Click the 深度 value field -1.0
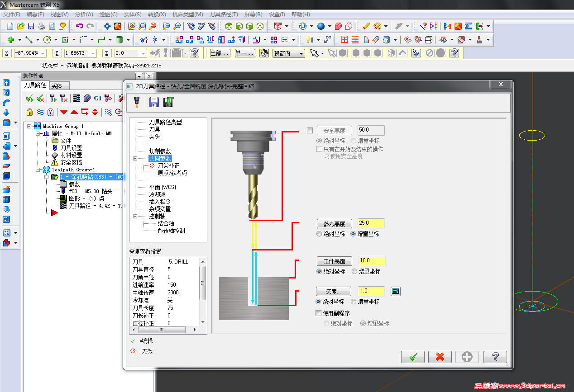574x392 pixels. tap(371, 291)
